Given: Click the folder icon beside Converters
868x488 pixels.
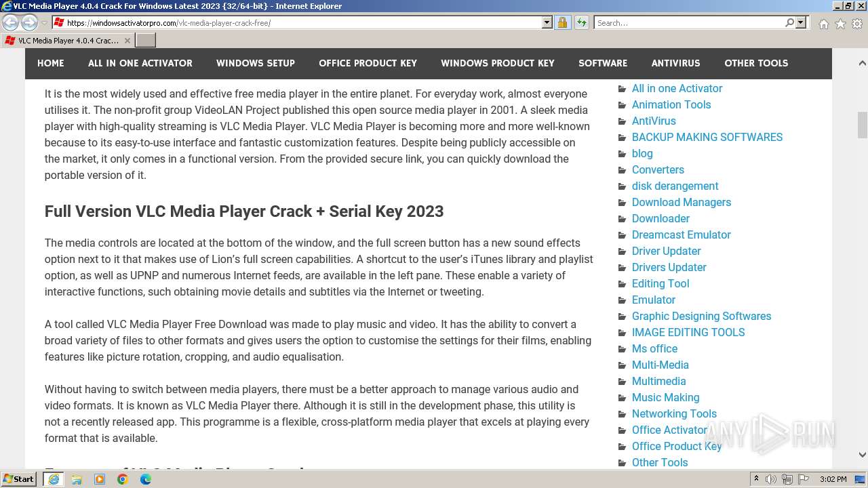Looking at the screenshot, I should click(x=623, y=170).
